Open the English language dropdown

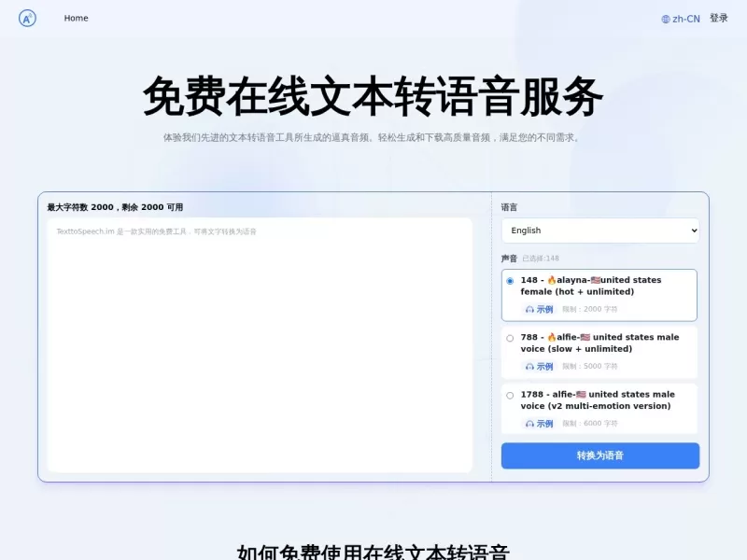(x=599, y=230)
